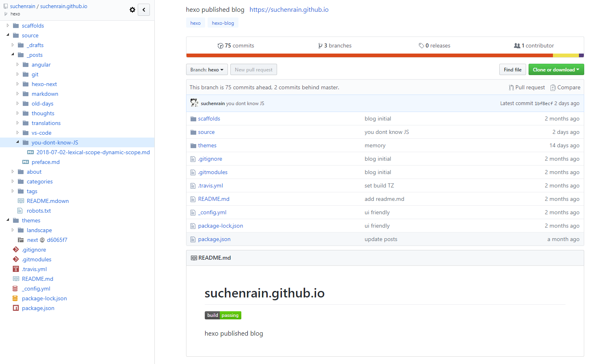
Task: Click the database icon beside _config.yml in tree
Action: 15,289
